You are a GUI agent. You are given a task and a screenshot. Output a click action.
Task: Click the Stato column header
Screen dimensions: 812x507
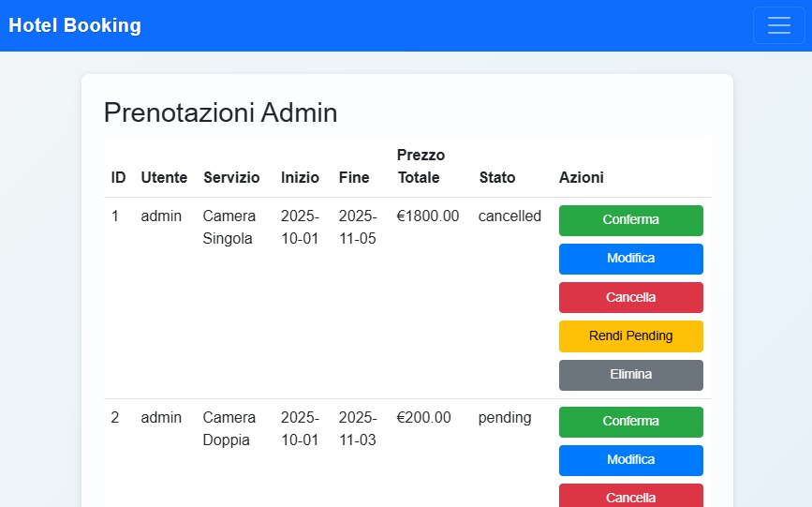(x=496, y=177)
